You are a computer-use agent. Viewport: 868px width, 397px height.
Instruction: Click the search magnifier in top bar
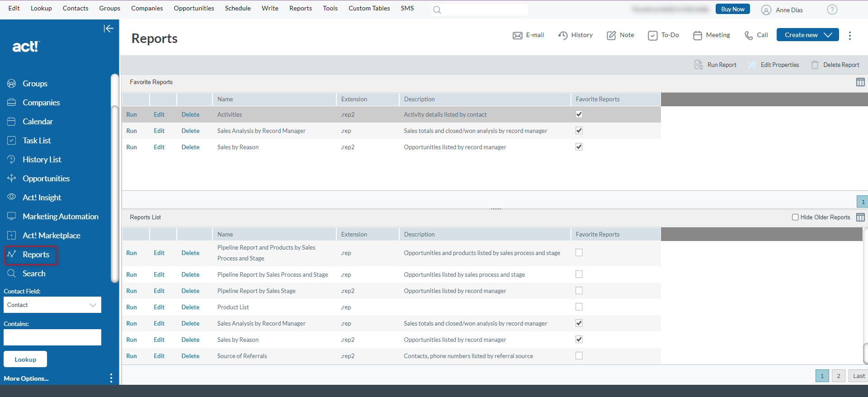(x=437, y=10)
